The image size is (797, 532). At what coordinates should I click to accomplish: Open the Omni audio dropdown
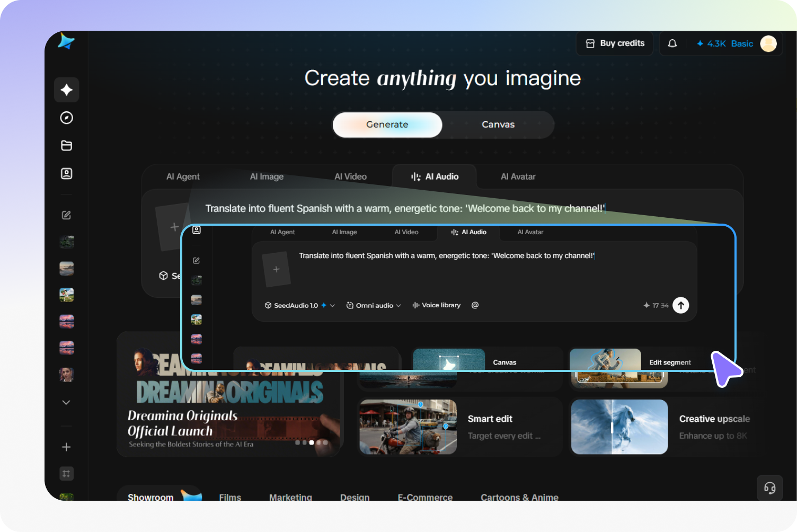point(374,305)
